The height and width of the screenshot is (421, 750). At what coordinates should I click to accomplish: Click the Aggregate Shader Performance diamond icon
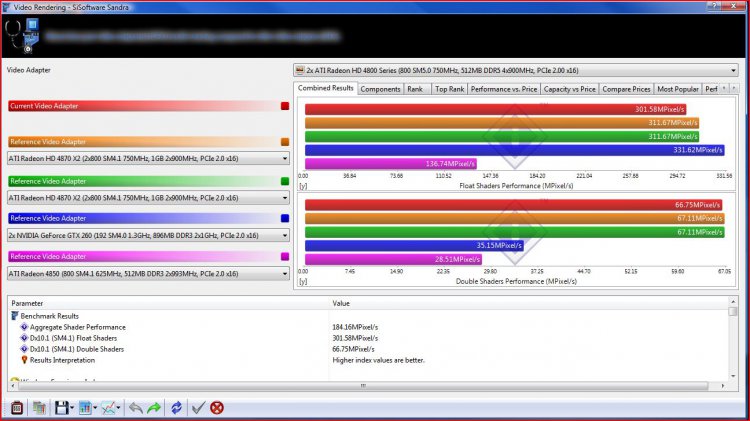point(24,327)
